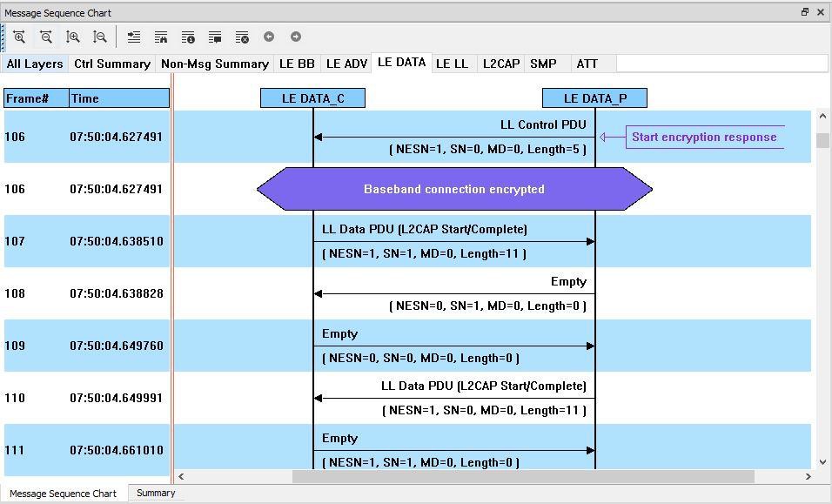Click the Baseband connection encrypted banner
Screen dimensions: 832x504
pyautogui.click(x=454, y=189)
